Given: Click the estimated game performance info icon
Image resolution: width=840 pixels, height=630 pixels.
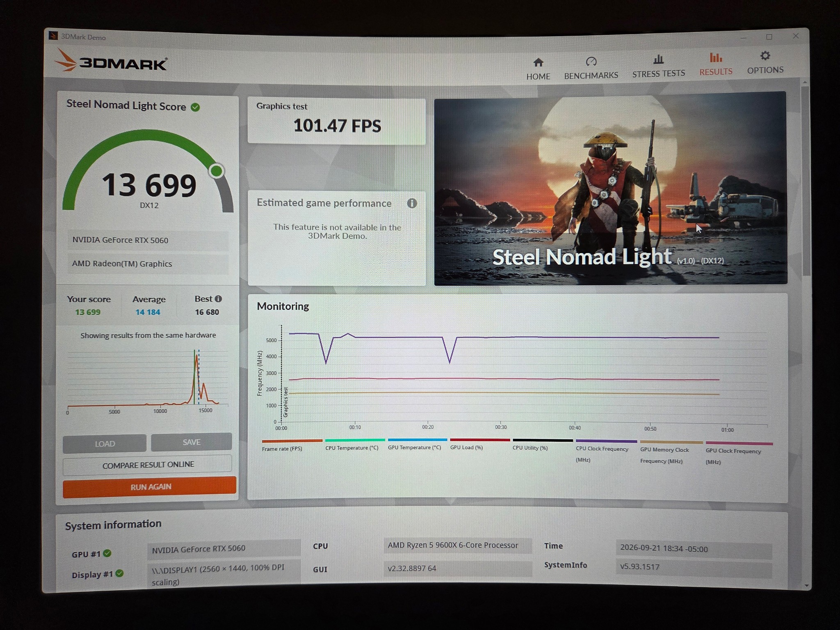Looking at the screenshot, I should 412,203.
